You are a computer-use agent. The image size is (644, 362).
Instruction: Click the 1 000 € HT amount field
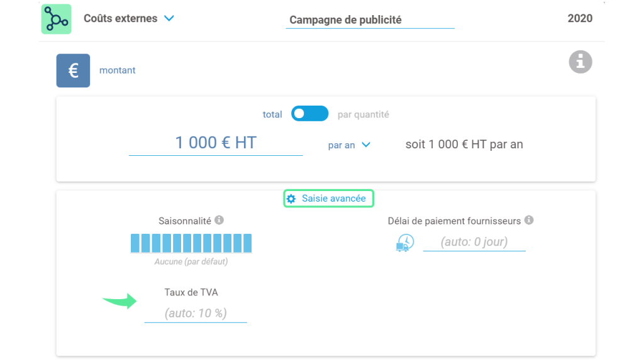pos(216,143)
